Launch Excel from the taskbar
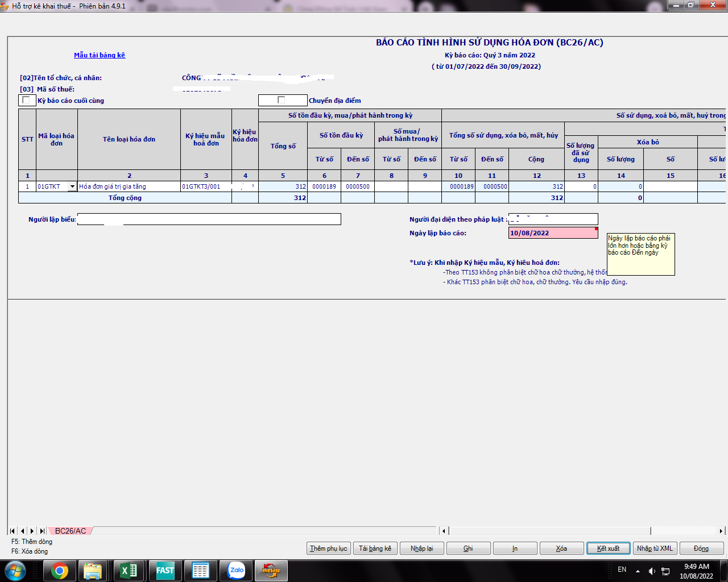This screenshot has height=582, width=728. click(129, 570)
